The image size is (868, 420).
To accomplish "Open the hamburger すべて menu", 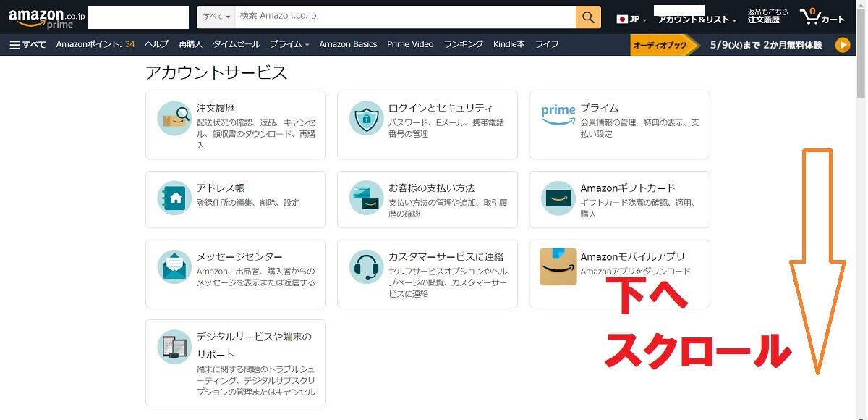I will click(27, 44).
